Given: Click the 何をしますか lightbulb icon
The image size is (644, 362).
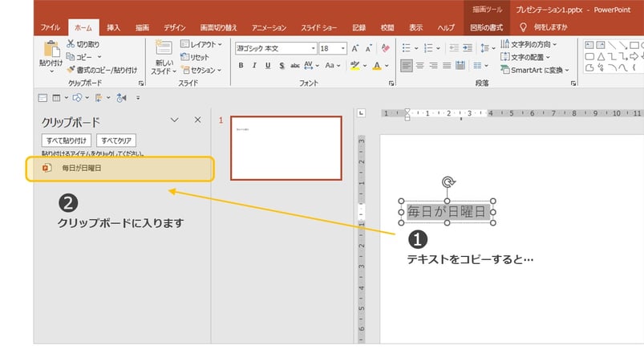Looking at the screenshot, I should [x=523, y=27].
